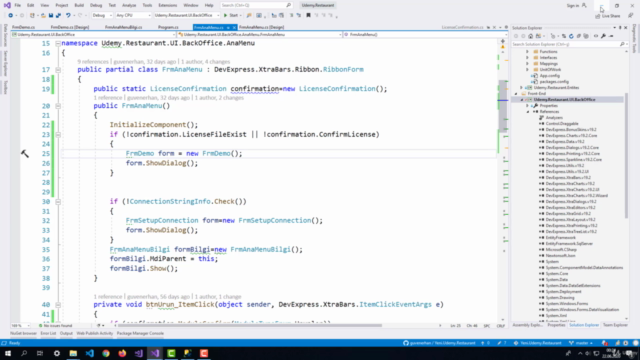Screen dimensions: 640x360
Task: Click the Home icon in Solution Explorer
Action: pos(531,36)
